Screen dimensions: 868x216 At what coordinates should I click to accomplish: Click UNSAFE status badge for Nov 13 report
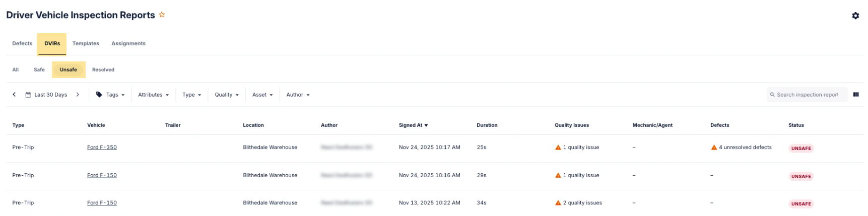[x=800, y=204]
